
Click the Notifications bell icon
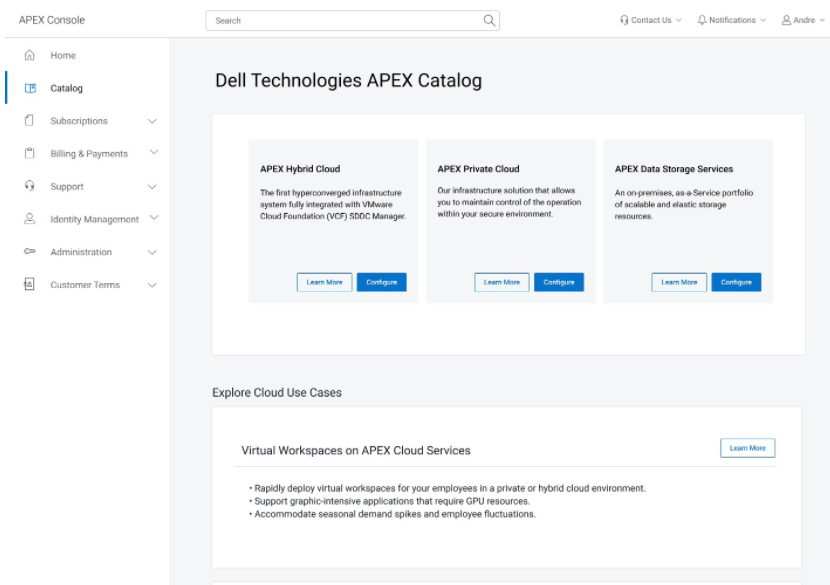point(702,20)
